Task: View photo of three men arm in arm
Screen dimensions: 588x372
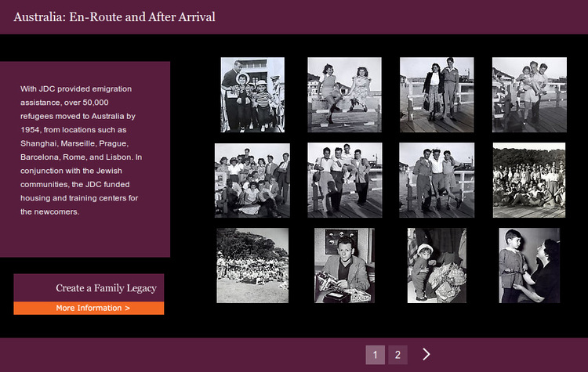Action: [x=437, y=180]
